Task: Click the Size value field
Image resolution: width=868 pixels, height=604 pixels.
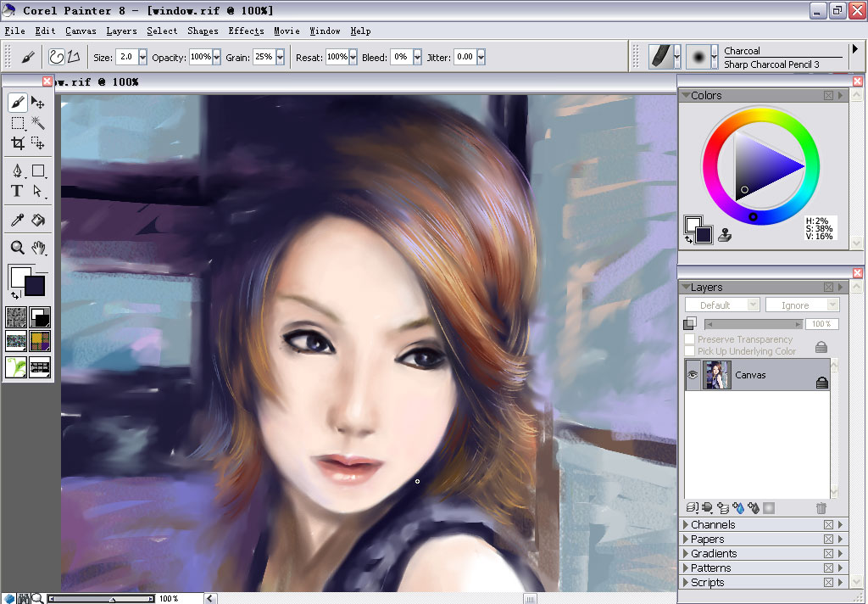Action: pos(127,57)
